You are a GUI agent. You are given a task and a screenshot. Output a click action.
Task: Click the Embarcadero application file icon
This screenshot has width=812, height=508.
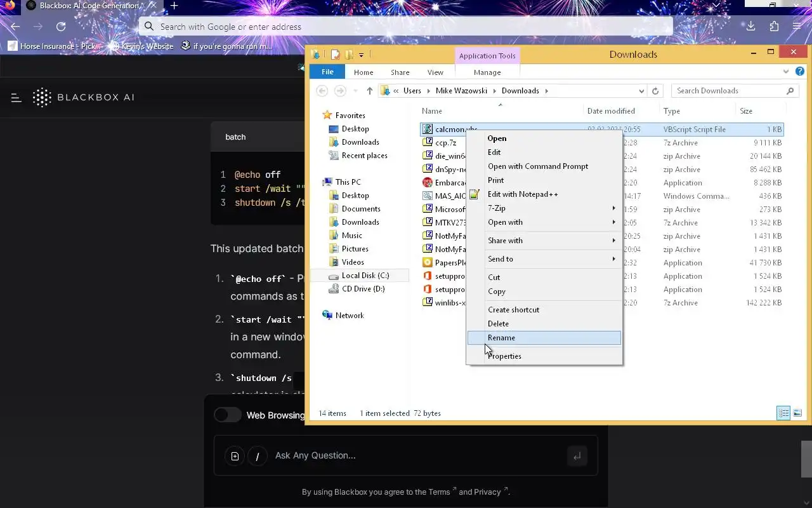(x=428, y=183)
